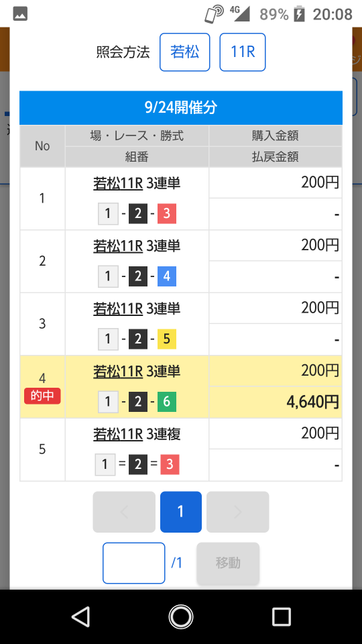The image size is (362, 644).
Task: Tap the Android home circle icon
Action: pyautogui.click(x=180, y=617)
